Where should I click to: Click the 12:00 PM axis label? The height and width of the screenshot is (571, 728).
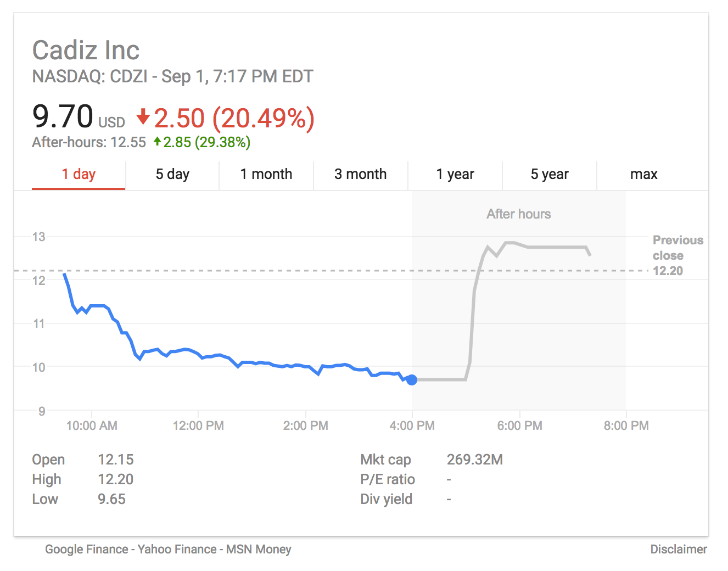pos(198,426)
